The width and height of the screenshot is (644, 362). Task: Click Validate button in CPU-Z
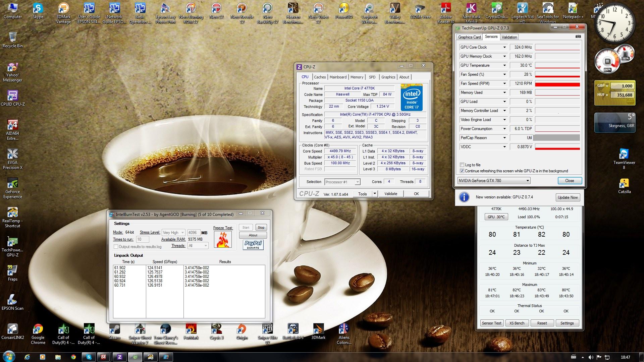(391, 194)
